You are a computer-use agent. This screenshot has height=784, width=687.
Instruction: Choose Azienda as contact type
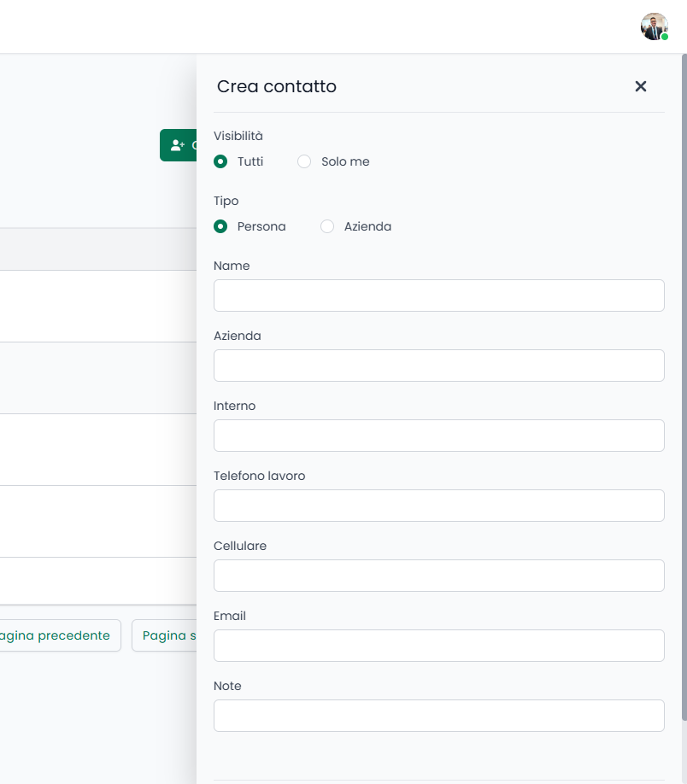pos(327,226)
